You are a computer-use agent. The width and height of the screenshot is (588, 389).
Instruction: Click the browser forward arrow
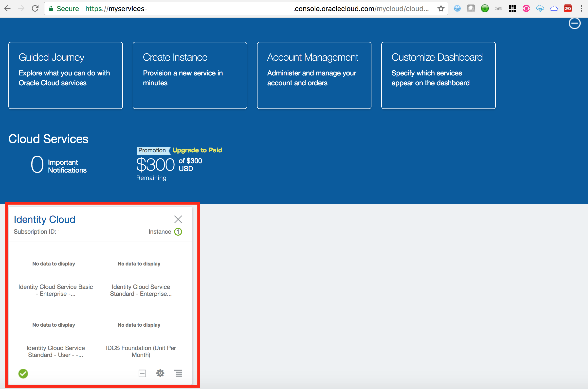[21, 9]
